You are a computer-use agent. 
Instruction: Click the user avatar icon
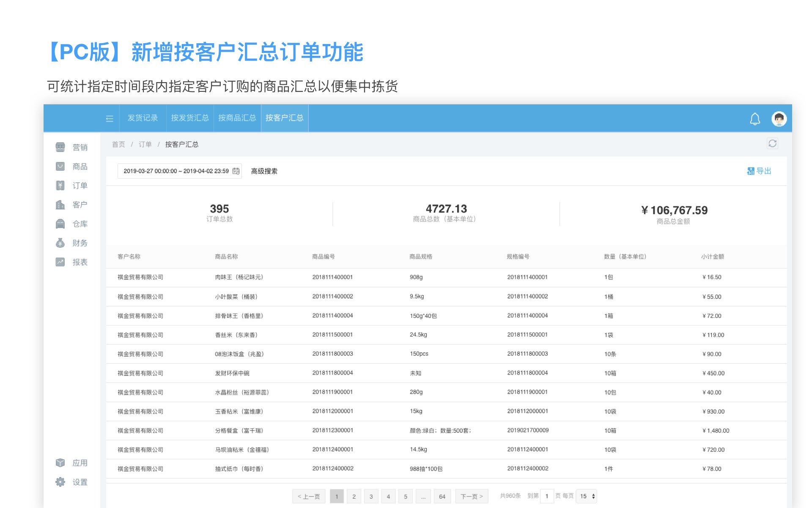point(779,119)
